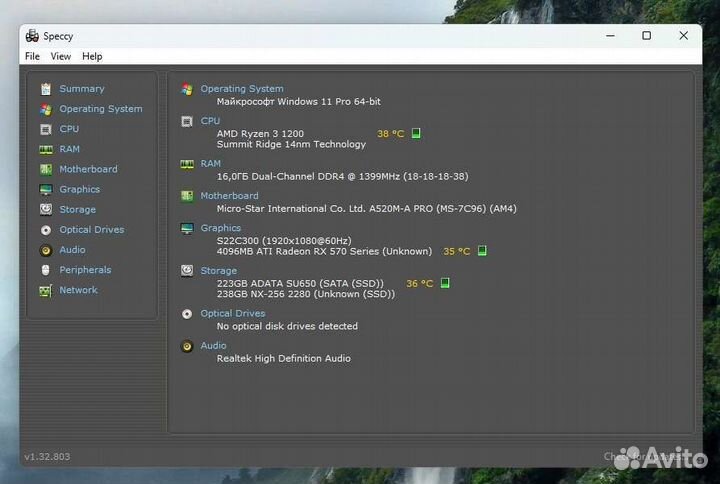The height and width of the screenshot is (484, 720).
Task: Click the Optical Drives disc icon in summary pane
Action: tap(187, 314)
